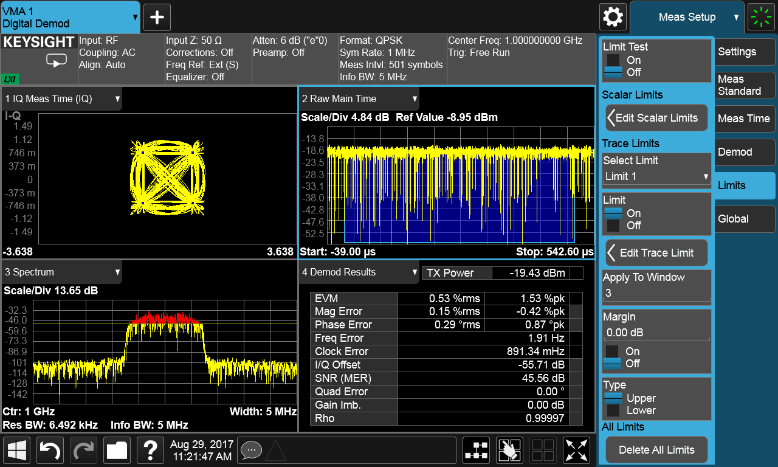This screenshot has width=778, height=467.
Task: Open the file folder icon
Action: (116, 449)
